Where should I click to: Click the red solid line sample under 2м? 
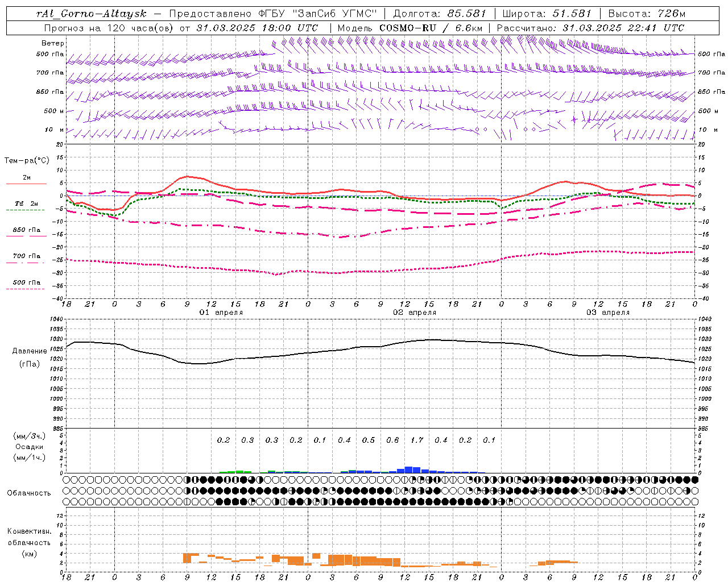pyautogui.click(x=26, y=184)
